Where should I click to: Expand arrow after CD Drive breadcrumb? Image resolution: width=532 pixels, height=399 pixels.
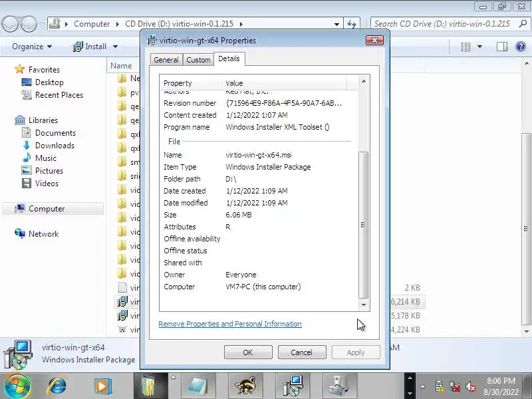coord(241,24)
